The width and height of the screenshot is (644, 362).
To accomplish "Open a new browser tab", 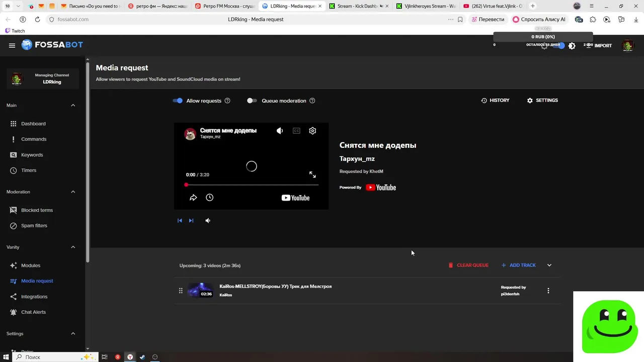I will tap(533, 6).
